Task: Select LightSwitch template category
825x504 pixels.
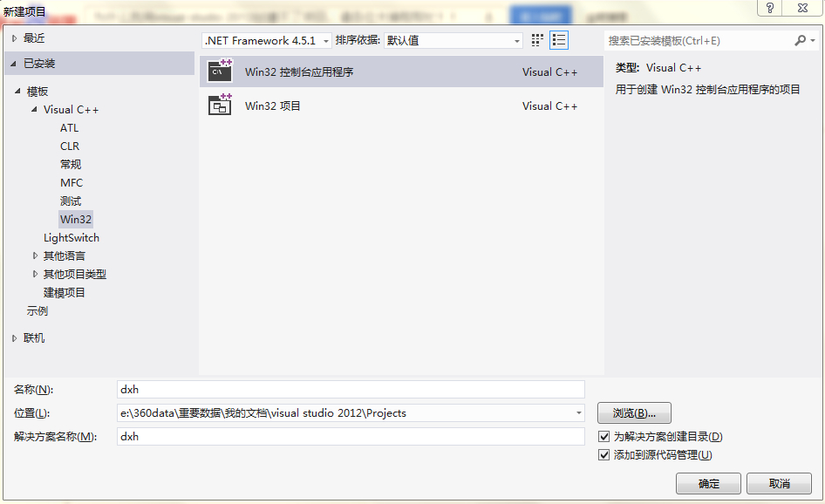Action: click(72, 238)
